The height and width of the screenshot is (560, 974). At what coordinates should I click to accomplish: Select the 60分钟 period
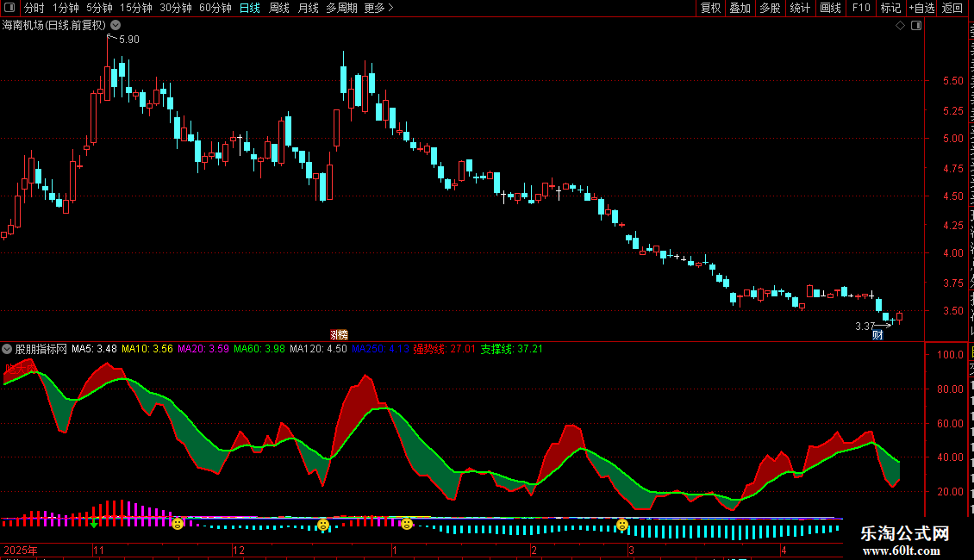point(215,8)
